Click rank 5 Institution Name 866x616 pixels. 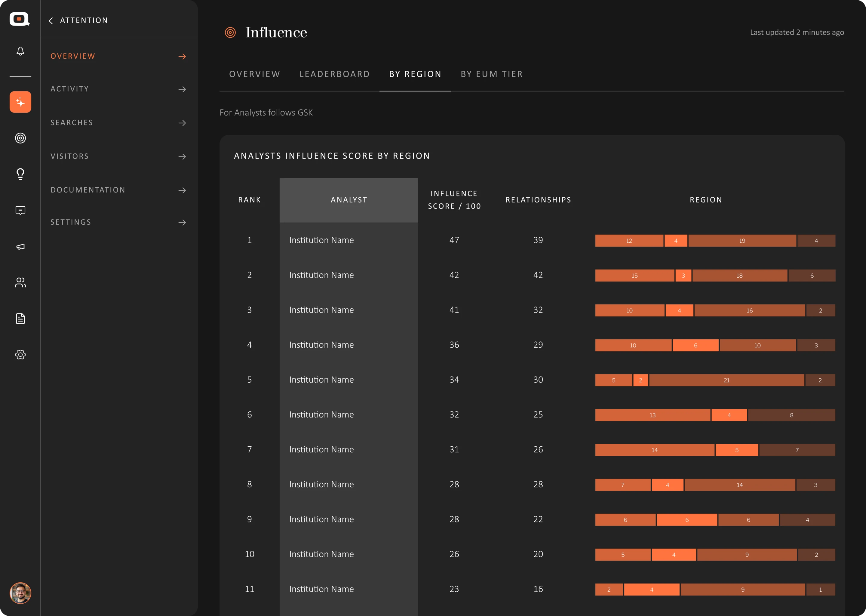[x=321, y=380]
